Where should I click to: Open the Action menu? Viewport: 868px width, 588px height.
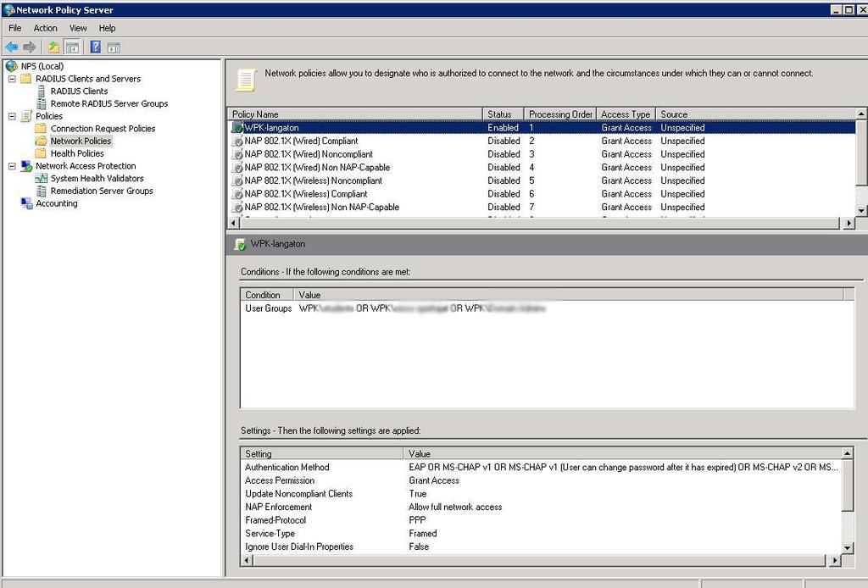(46, 28)
